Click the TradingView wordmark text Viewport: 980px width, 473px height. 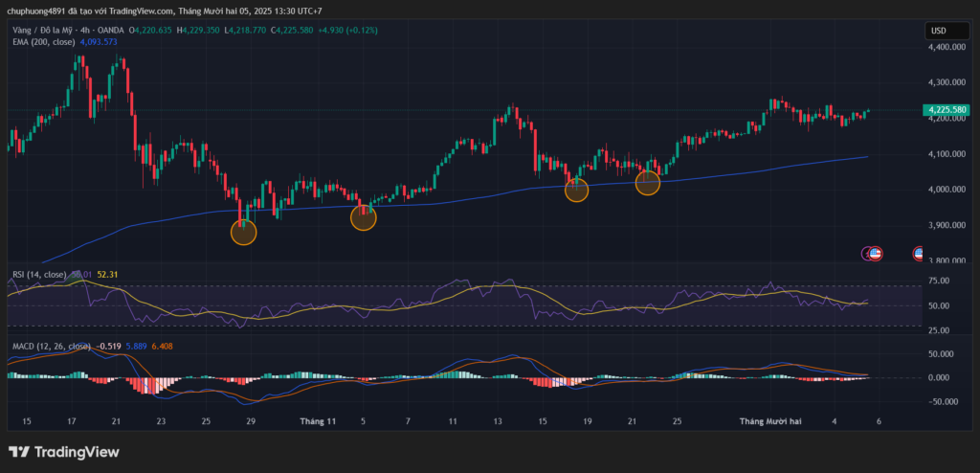[x=76, y=452]
